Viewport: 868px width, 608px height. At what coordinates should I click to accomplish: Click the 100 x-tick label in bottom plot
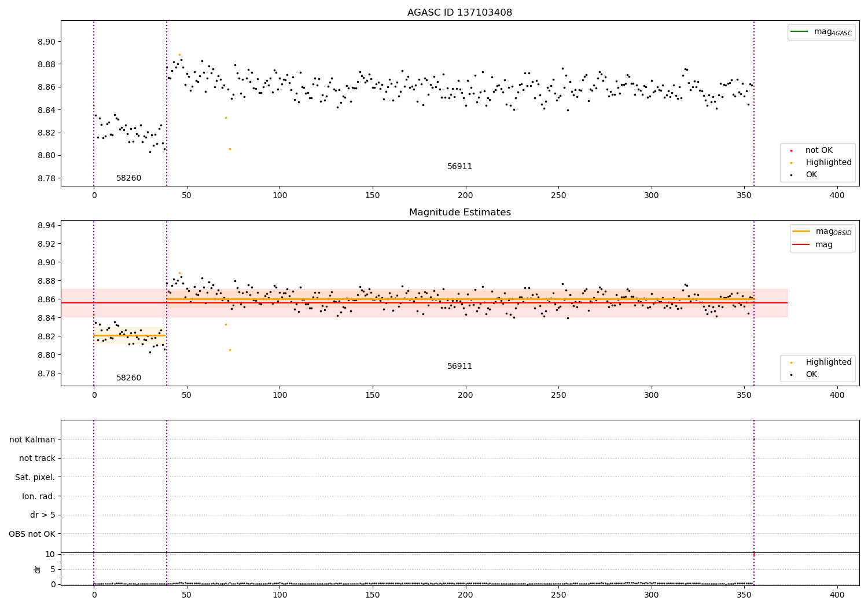279,595
